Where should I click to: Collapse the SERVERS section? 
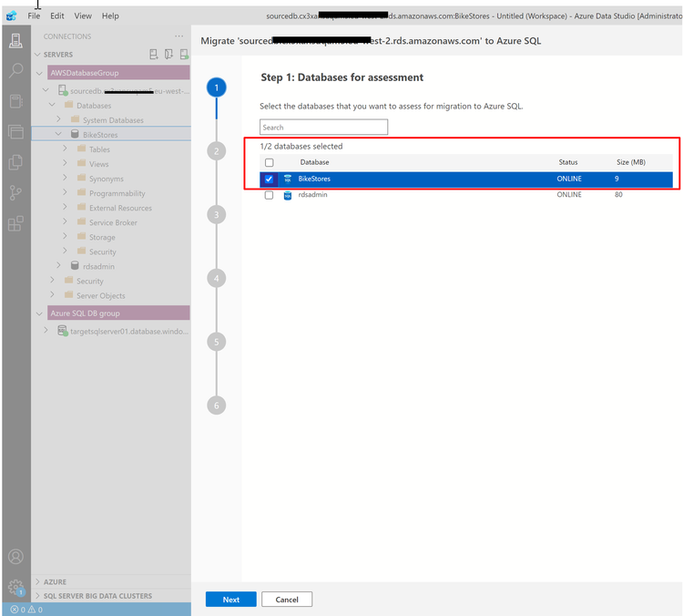[x=38, y=55]
